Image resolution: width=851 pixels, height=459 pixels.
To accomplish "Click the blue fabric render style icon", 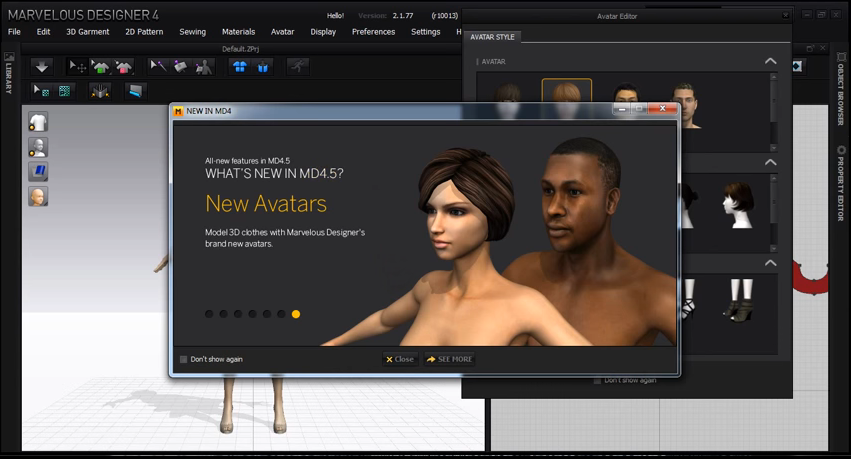I will (38, 171).
